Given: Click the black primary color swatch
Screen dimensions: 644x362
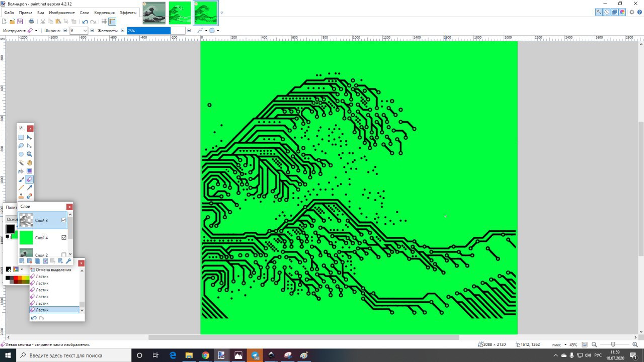Looking at the screenshot, I should point(10,229).
